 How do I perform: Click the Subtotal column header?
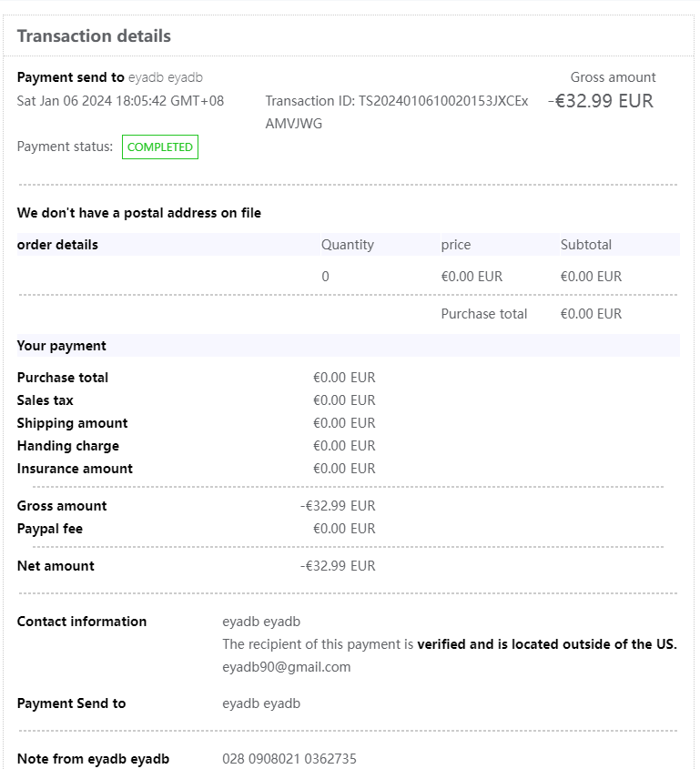click(x=585, y=245)
